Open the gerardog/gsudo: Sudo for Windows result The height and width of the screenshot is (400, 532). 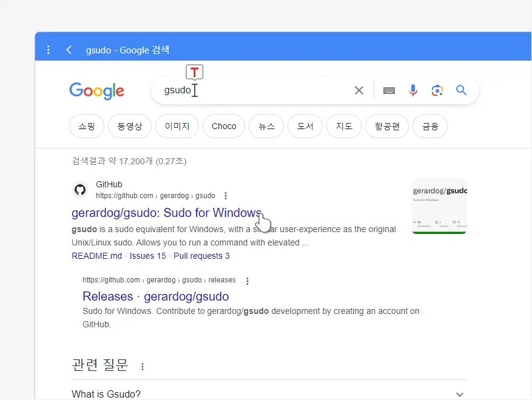[167, 213]
